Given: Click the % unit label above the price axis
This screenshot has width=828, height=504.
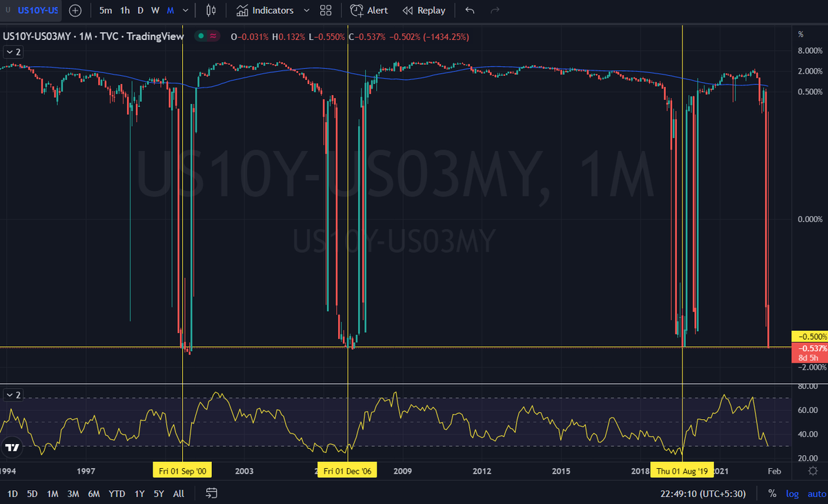Looking at the screenshot, I should point(801,34).
